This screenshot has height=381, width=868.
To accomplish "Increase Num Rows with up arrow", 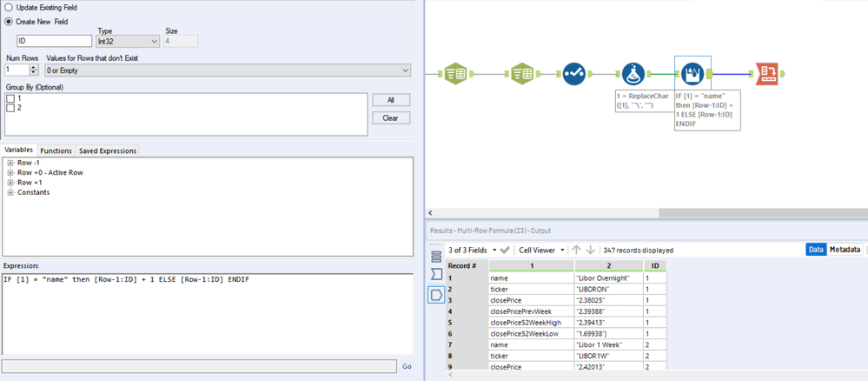I will [33, 68].
